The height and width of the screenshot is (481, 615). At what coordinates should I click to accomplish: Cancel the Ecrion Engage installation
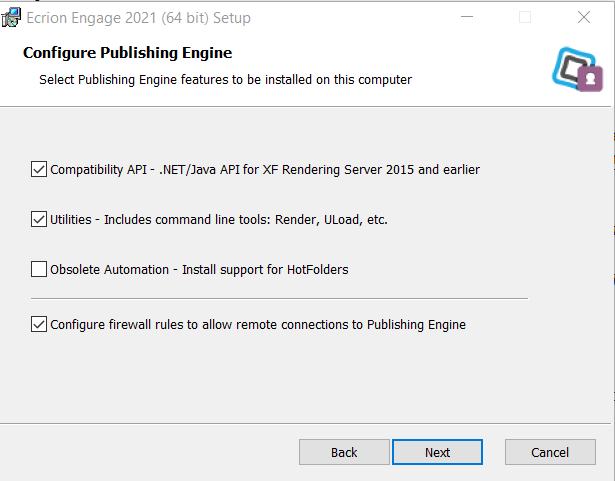click(x=550, y=452)
